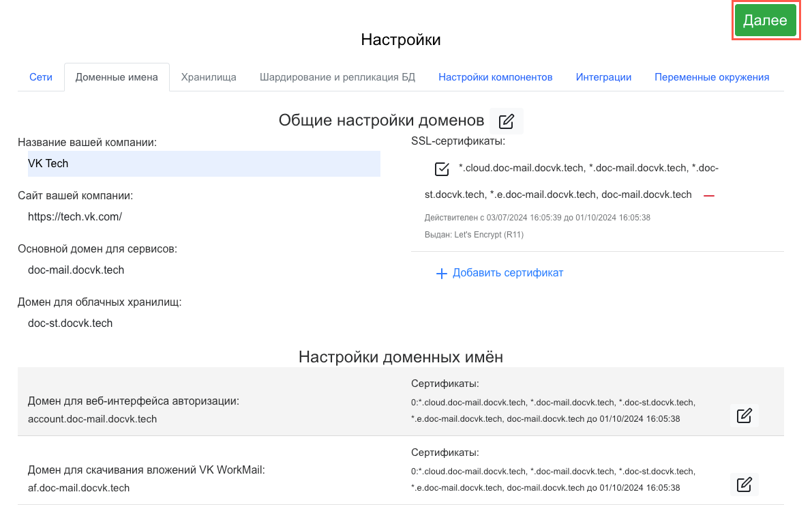Open Шардирование и репликация БД tab
Viewport: 812px width, 505px height.
[337, 77]
